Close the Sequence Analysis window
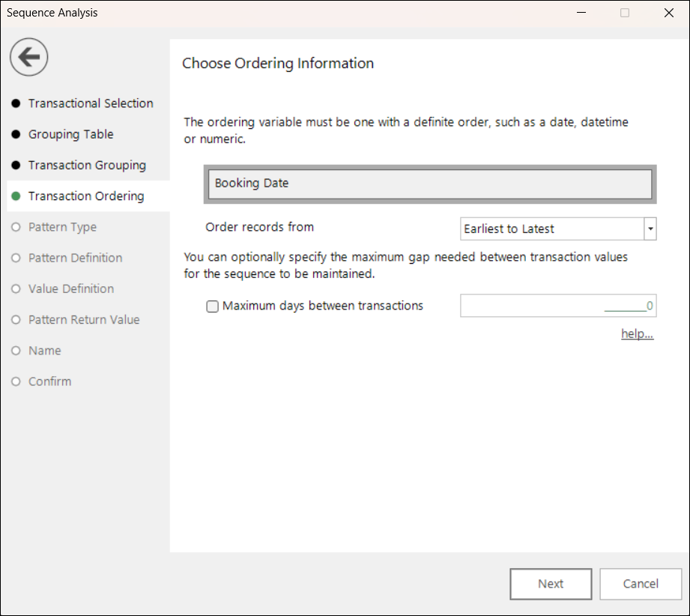This screenshot has width=690, height=616. pos(669,13)
